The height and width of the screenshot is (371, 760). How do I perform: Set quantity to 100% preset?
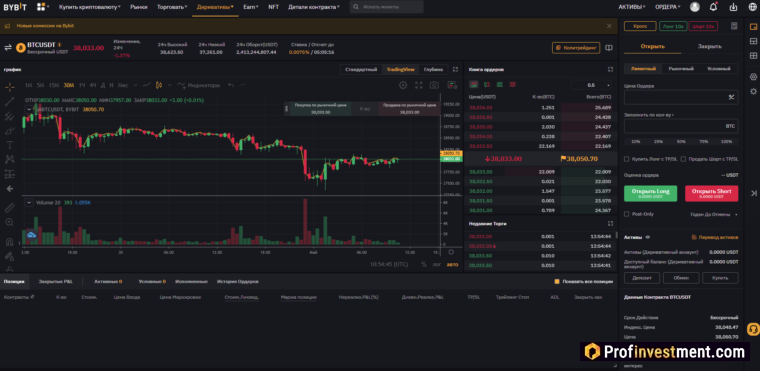[726, 142]
